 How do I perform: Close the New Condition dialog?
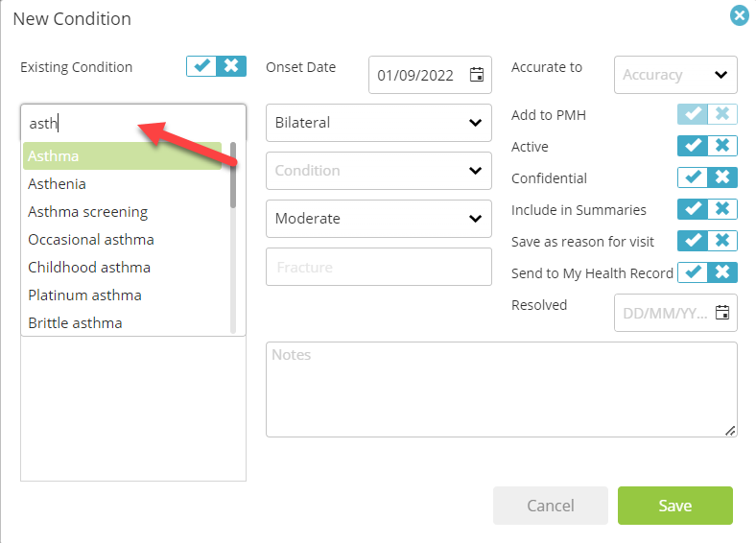tap(739, 15)
